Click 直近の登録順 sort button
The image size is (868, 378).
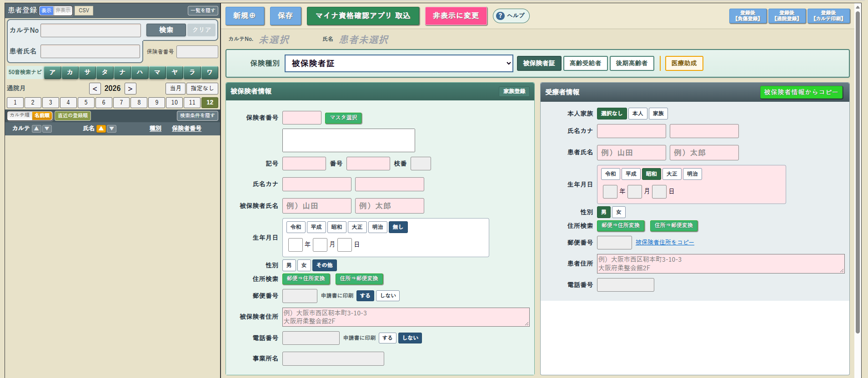(x=73, y=116)
